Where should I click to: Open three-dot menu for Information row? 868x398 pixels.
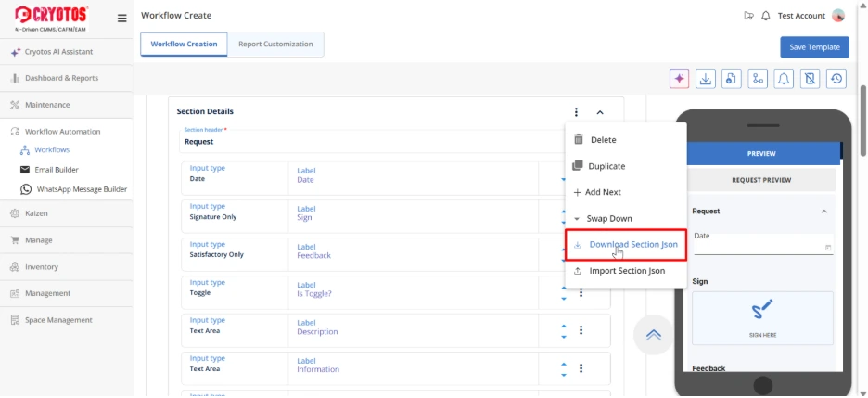tap(581, 367)
